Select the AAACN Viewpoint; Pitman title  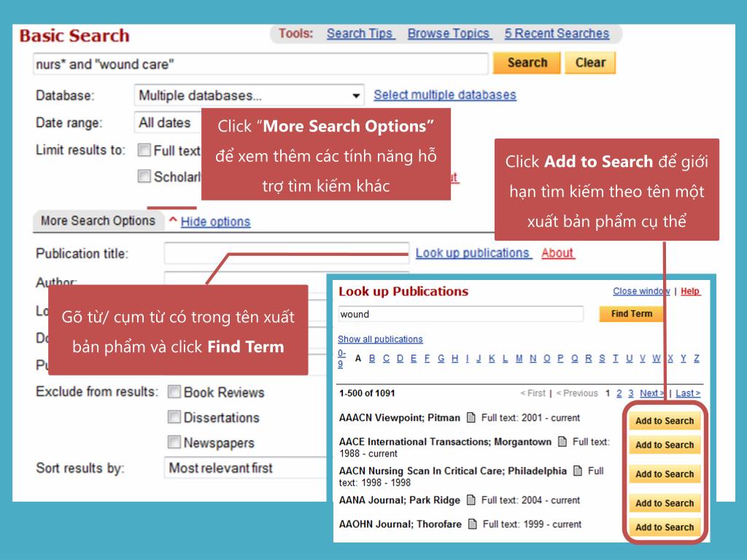[400, 418]
